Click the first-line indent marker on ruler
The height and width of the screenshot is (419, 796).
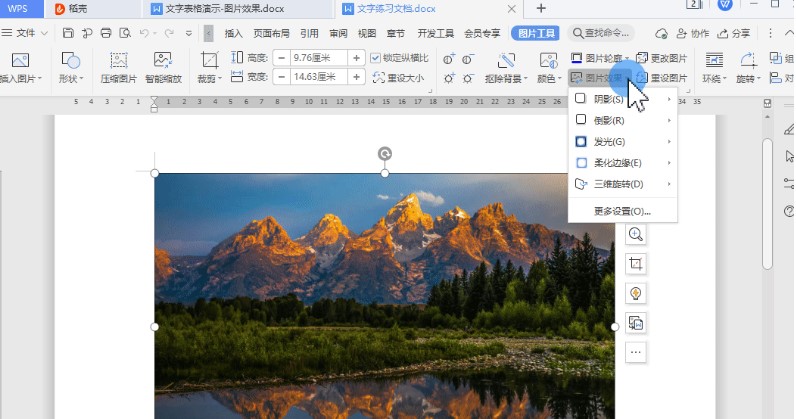pyautogui.click(x=154, y=101)
